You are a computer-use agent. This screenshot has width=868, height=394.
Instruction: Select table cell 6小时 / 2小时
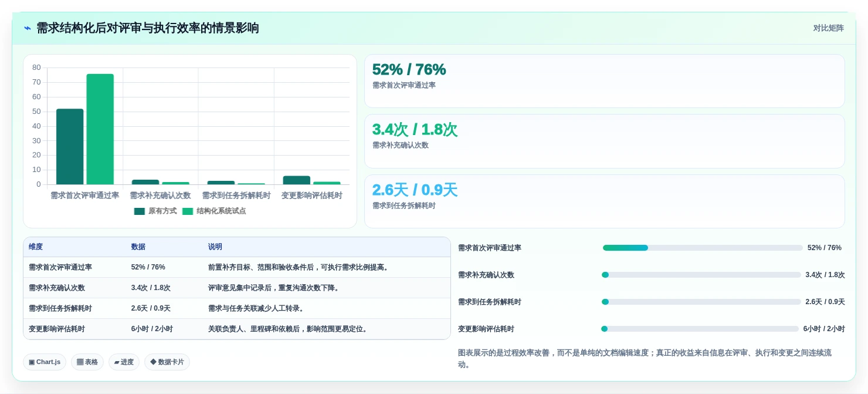tap(152, 329)
